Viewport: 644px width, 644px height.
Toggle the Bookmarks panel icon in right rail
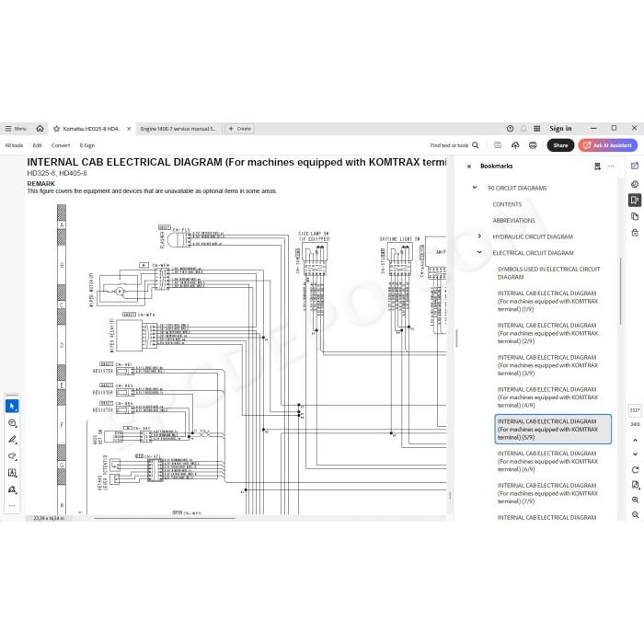tap(635, 200)
